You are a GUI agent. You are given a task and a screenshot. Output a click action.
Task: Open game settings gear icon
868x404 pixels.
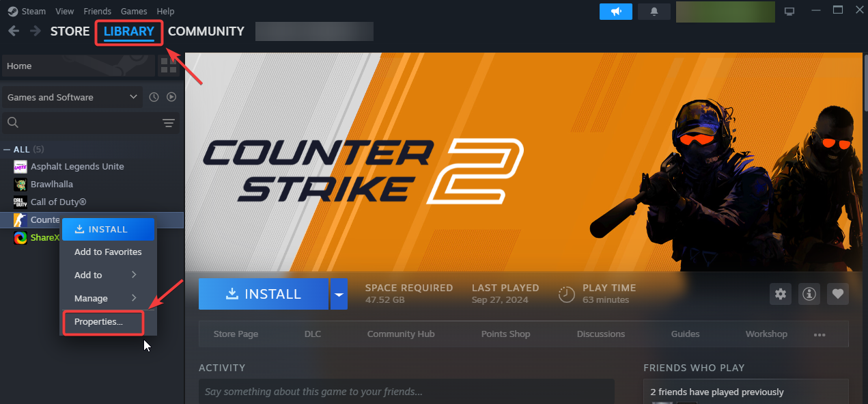tap(781, 294)
